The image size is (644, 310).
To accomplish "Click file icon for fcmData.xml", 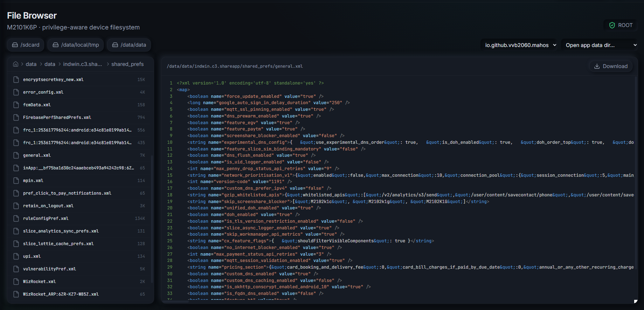I will 16,105.
